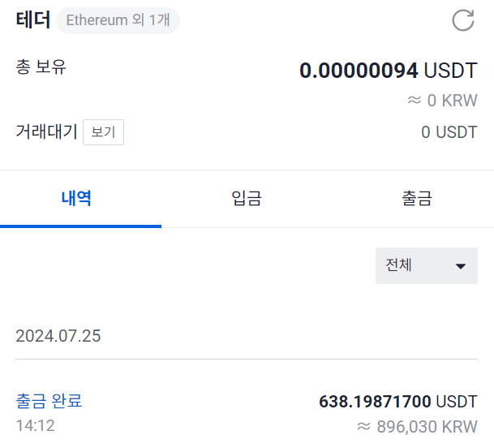
Task: Click the ≈ 0 KRW balance estimate
Action: tap(442, 101)
